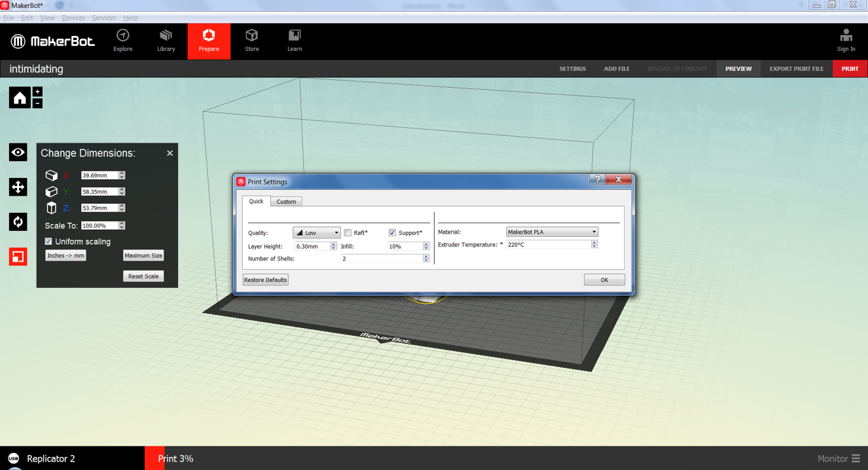Toggle Uniform scaling checkbox
The height and width of the screenshot is (470, 868).
click(48, 242)
